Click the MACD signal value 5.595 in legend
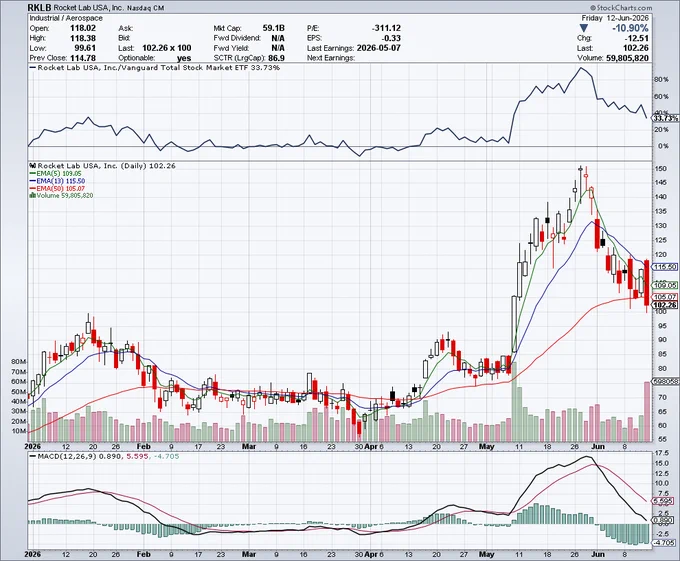The image size is (680, 561). point(137,457)
